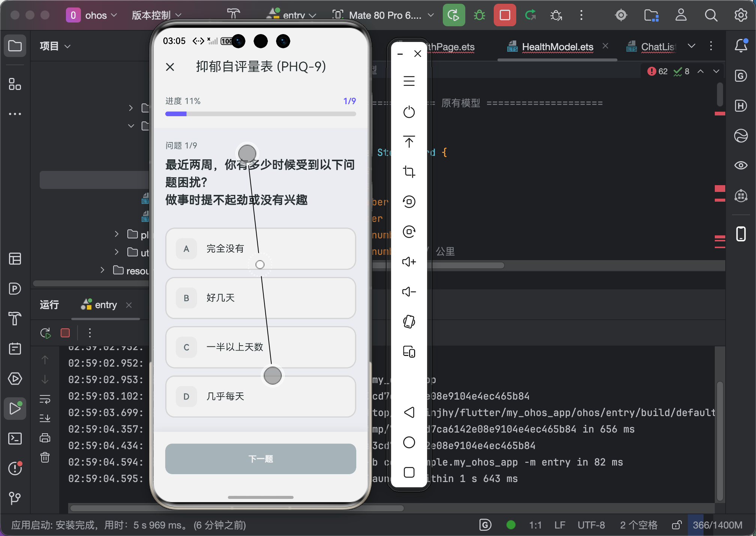Switch to the thPage.ets editor tab
756x536 pixels.
coord(451,47)
